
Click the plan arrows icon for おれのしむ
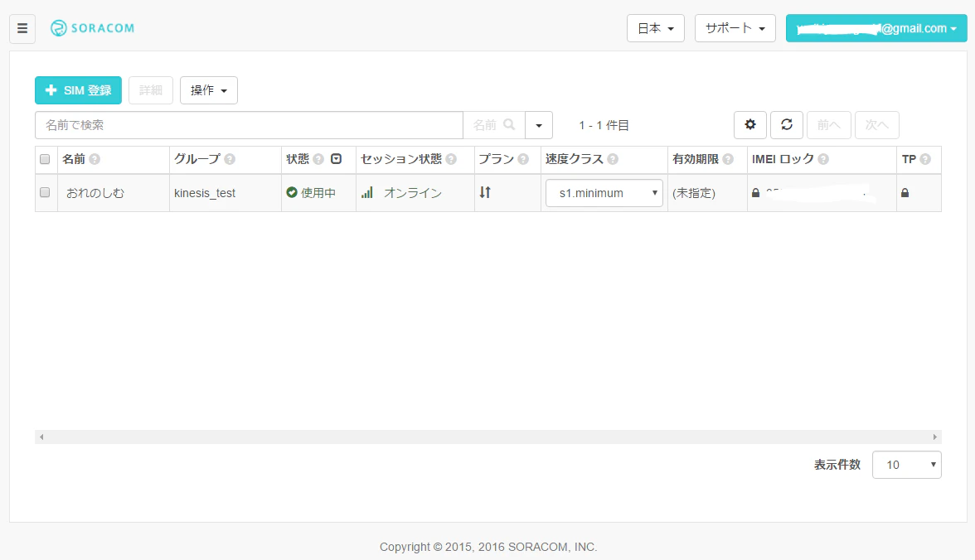coord(485,193)
